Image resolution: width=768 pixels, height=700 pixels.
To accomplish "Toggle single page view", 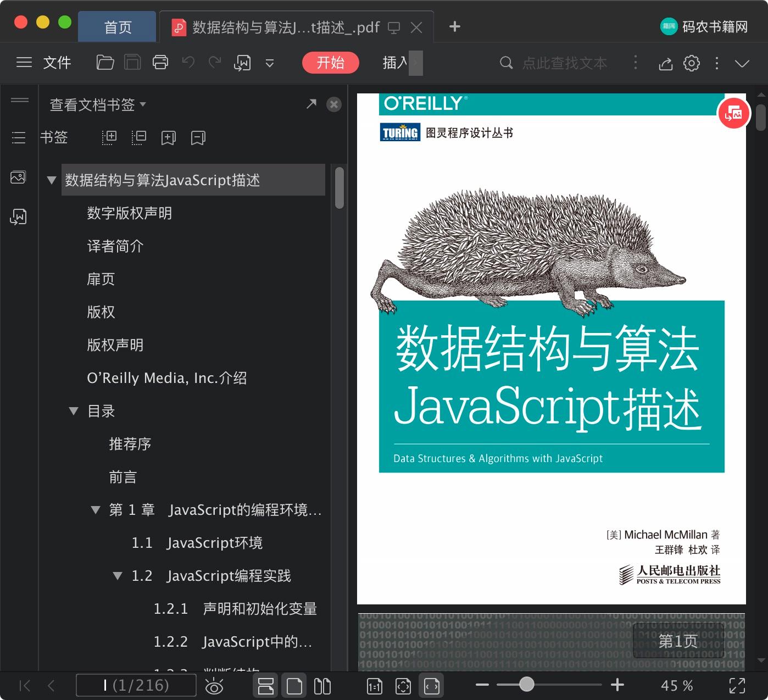I will pyautogui.click(x=294, y=686).
